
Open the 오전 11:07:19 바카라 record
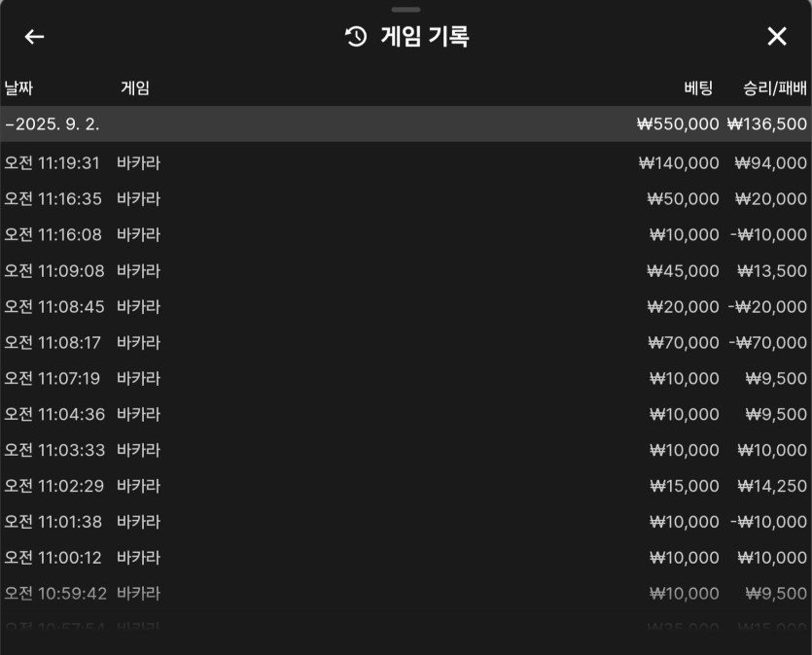coord(406,378)
